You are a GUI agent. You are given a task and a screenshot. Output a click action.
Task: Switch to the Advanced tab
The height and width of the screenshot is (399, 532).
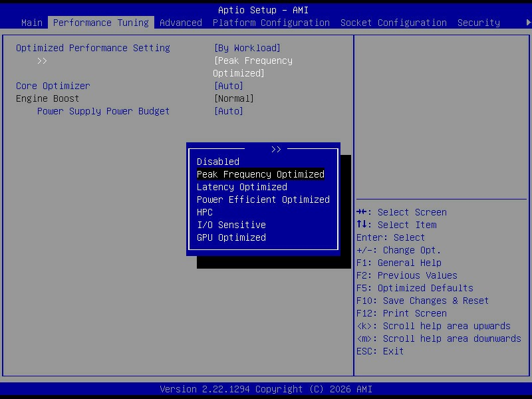coord(180,23)
